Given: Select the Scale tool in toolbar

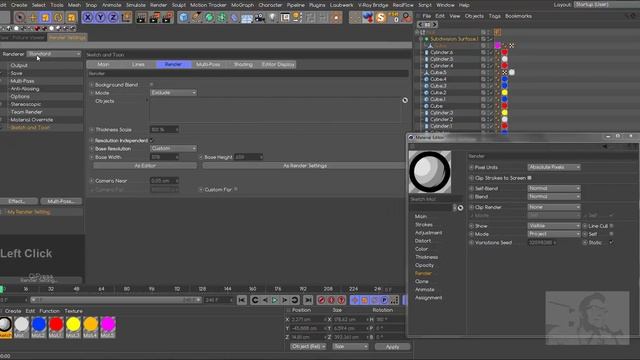Looking at the screenshot, I should click(x=45, y=18).
